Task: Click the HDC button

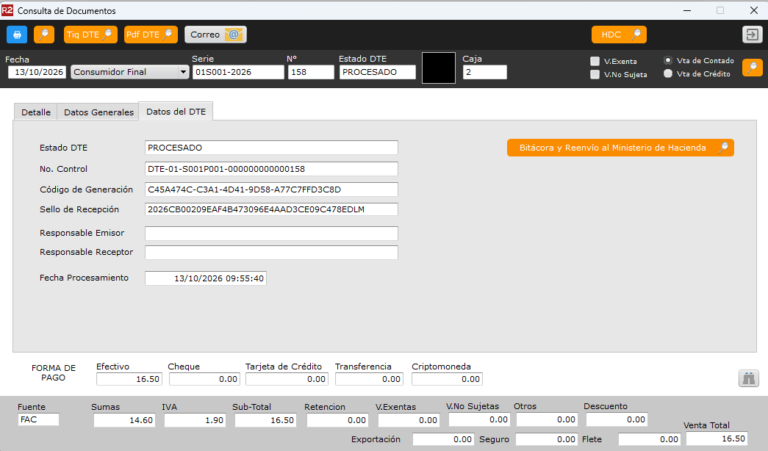Action: point(619,35)
